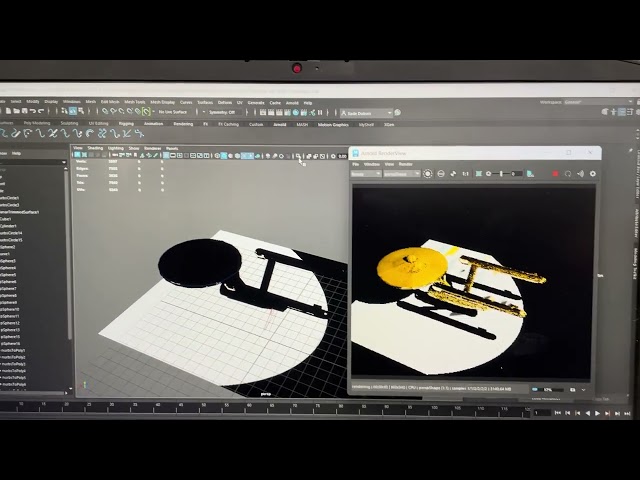Click the RenderView exposure value field
This screenshot has width=640, height=480.
[x=517, y=174]
